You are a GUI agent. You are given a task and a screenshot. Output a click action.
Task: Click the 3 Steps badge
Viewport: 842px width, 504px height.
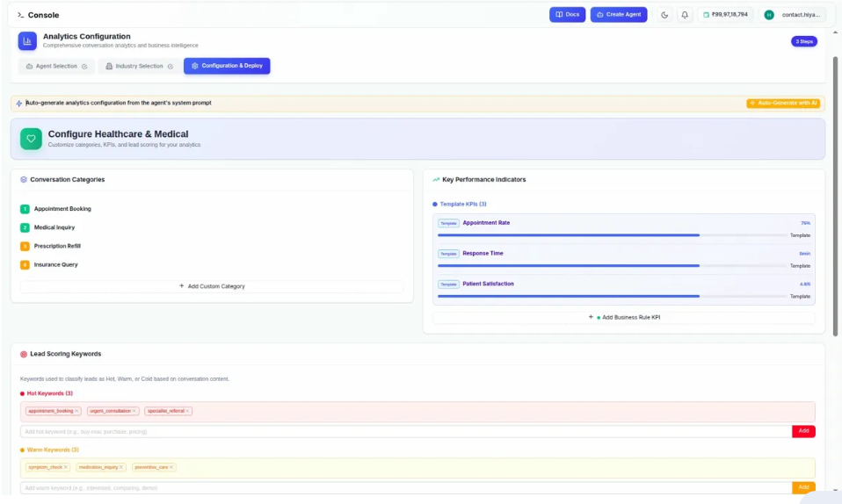804,41
